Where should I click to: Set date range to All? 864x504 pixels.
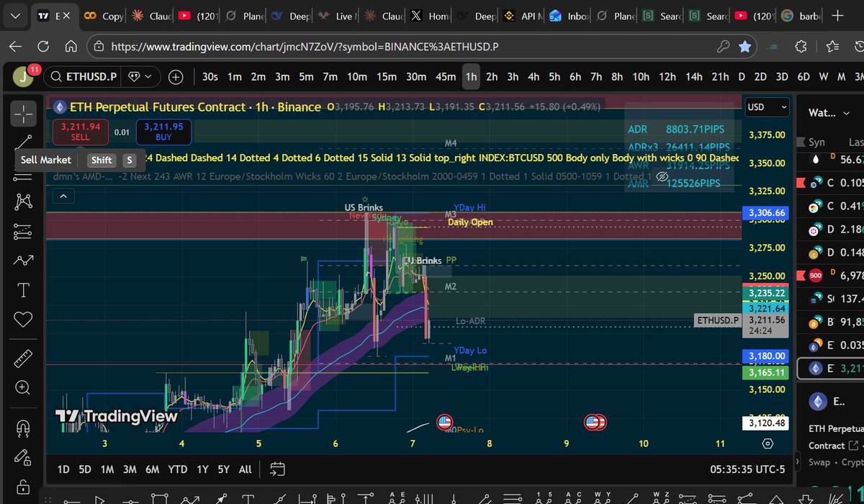245,469
